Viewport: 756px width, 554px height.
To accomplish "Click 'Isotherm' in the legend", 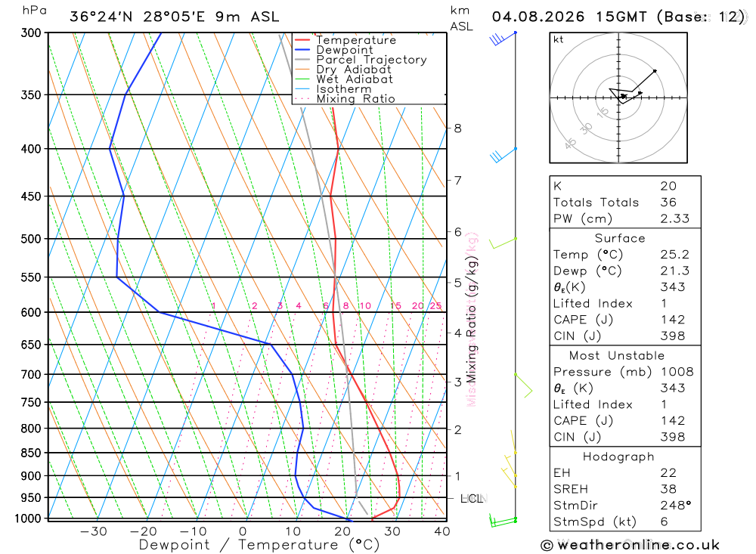I will point(344,89).
